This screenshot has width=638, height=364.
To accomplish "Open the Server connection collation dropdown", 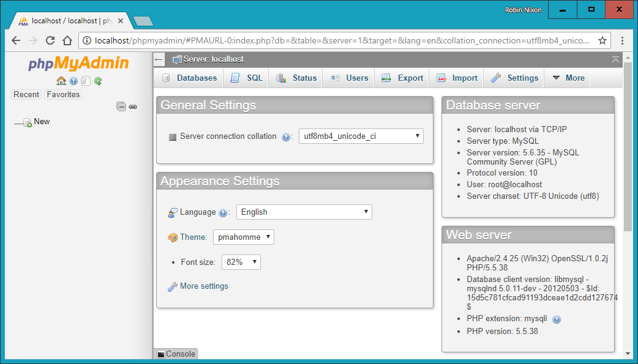I will [x=361, y=136].
